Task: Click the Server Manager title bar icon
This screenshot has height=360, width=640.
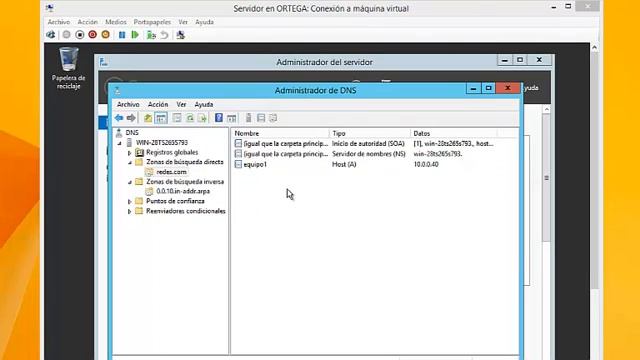Action: pyautogui.click(x=104, y=62)
